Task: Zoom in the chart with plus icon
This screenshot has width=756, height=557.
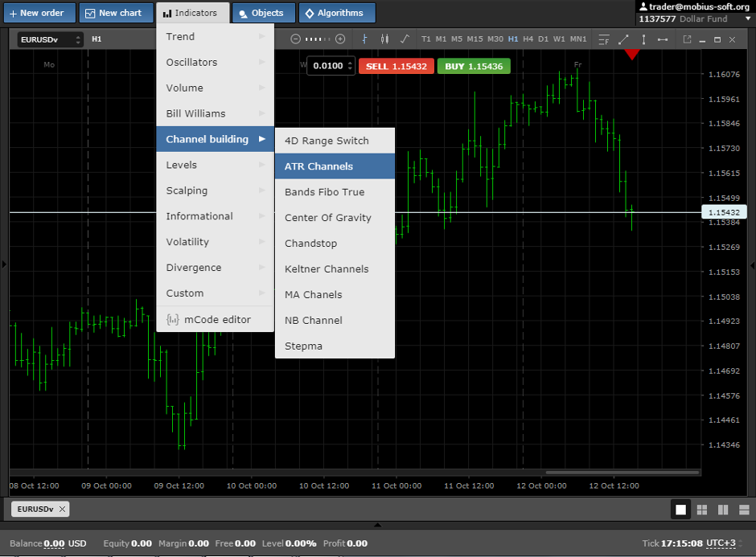Action: pos(340,39)
